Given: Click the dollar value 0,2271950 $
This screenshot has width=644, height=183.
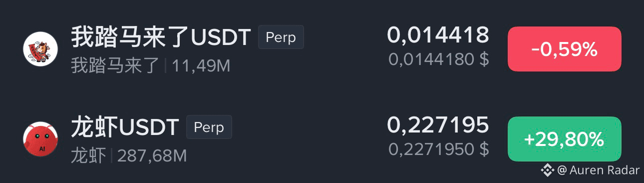Looking at the screenshot, I should click(439, 149).
